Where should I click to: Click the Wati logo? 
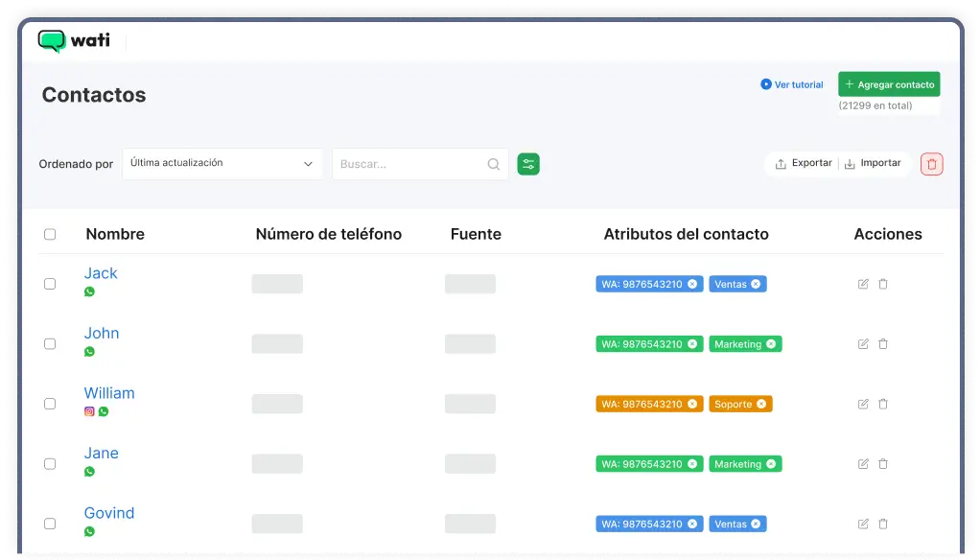[x=75, y=41]
